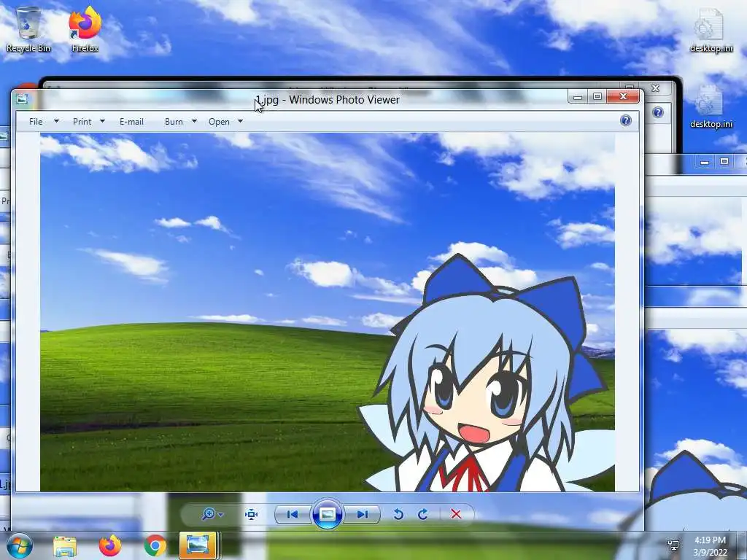Image resolution: width=747 pixels, height=560 pixels.
Task: Minimize the 1.jpg Photo Viewer window
Action: (578, 97)
